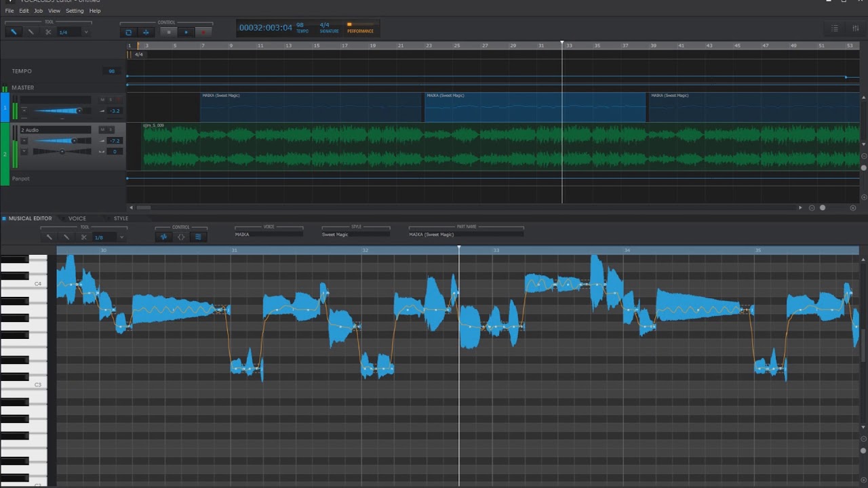Click track 1 volume value -3.2
868x488 pixels.
click(x=114, y=110)
